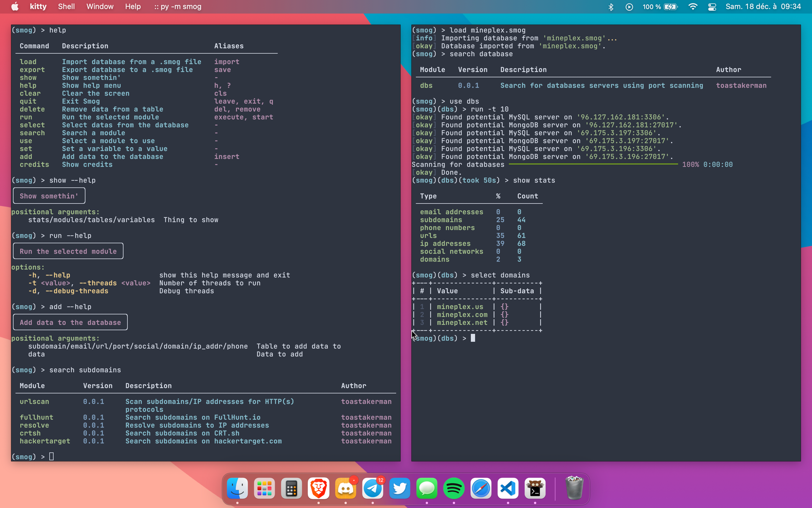Open Launchpad in the dock
Viewport: 812px width, 508px height.
coord(264,488)
